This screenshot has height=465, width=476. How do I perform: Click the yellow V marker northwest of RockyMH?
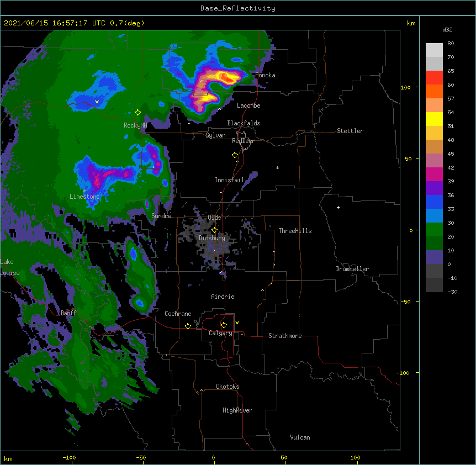(97, 102)
